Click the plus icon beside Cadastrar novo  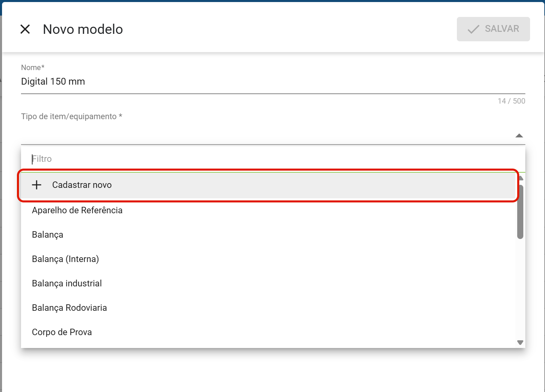click(37, 185)
